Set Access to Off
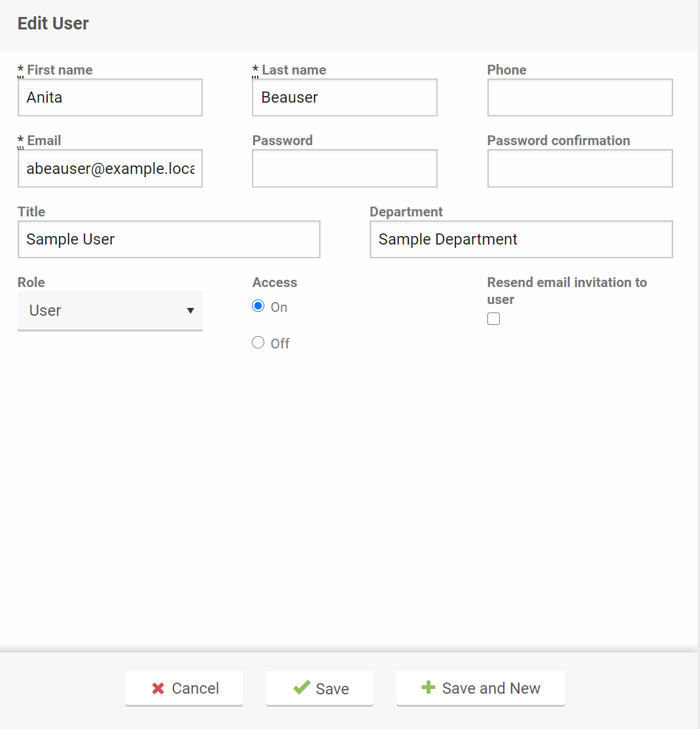This screenshot has height=729, width=700. 258,343
